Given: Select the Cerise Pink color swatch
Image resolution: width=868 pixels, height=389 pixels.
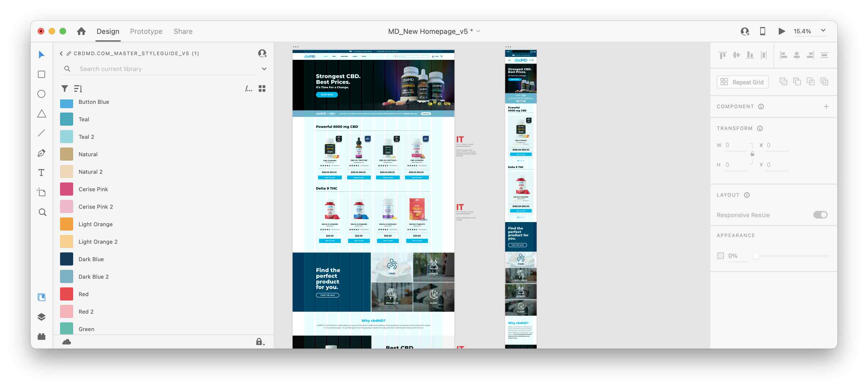Looking at the screenshot, I should pos(66,189).
